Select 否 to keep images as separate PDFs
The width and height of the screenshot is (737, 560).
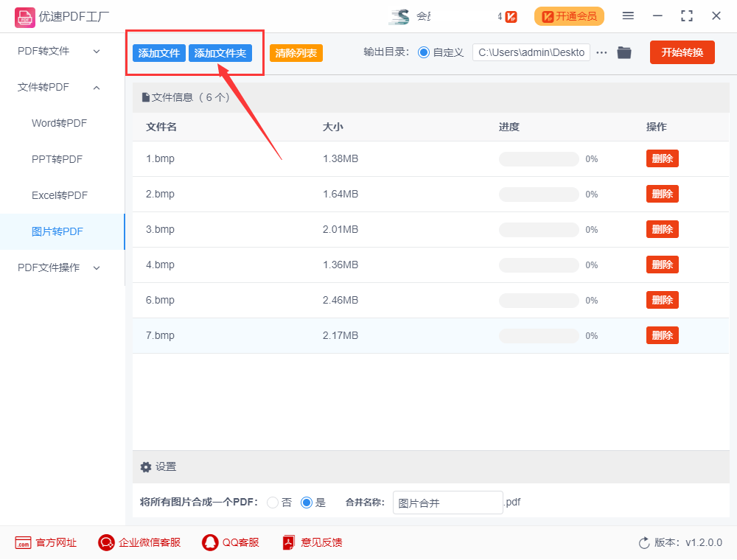coord(272,503)
